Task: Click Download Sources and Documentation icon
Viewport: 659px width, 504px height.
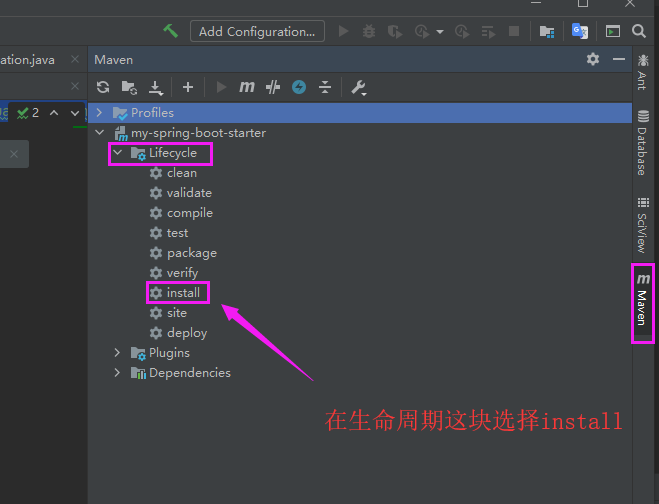Action: [156, 87]
